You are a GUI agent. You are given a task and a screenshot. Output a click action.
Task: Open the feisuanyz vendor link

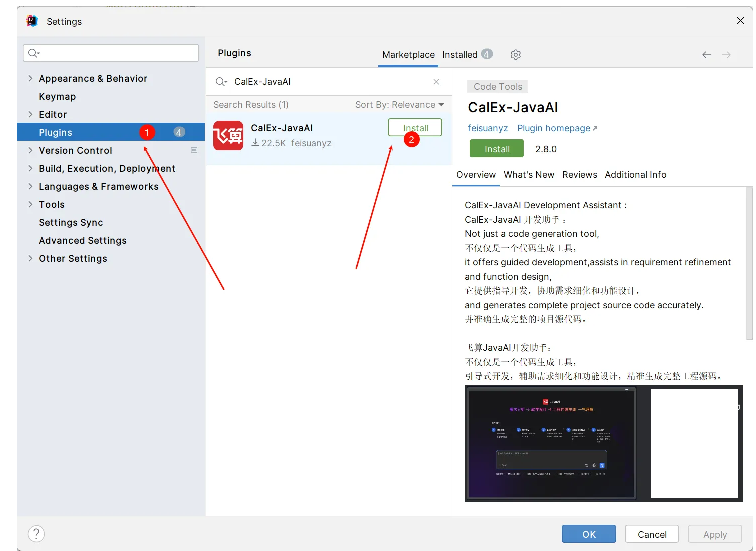click(488, 128)
